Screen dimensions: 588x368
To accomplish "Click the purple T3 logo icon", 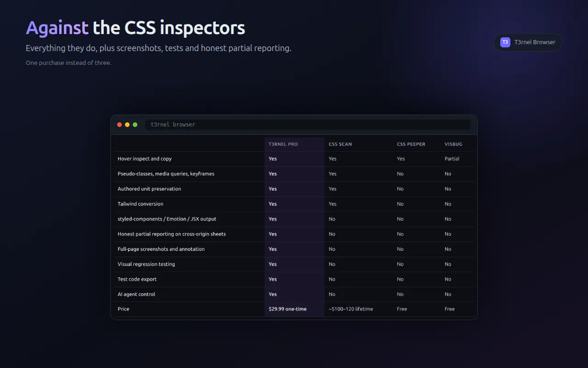I will click(505, 42).
